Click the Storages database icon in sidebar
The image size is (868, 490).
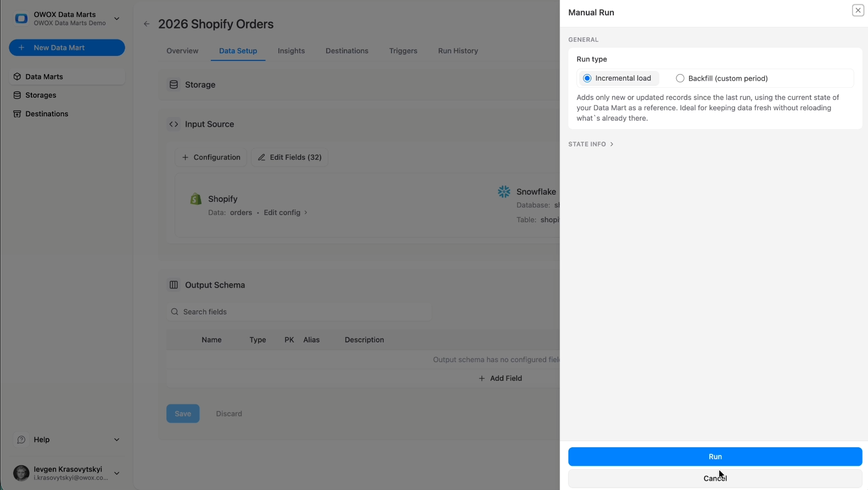pyautogui.click(x=17, y=95)
